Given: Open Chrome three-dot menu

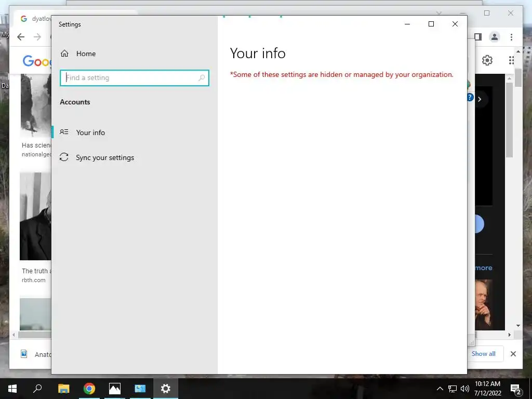Looking at the screenshot, I should pyautogui.click(x=511, y=37).
